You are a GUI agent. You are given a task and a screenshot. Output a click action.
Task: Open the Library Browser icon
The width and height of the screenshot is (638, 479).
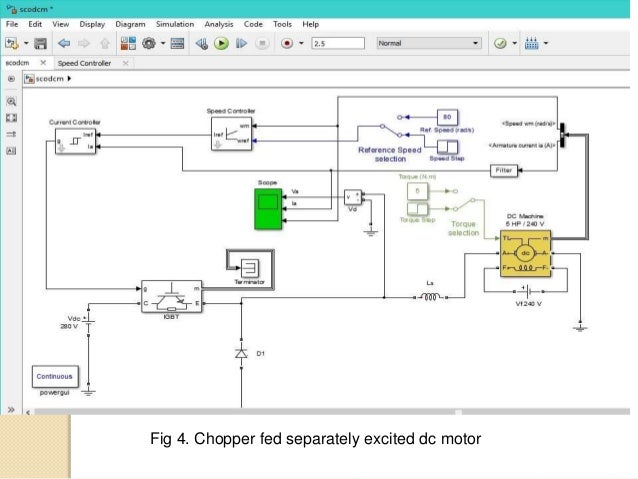point(128,43)
